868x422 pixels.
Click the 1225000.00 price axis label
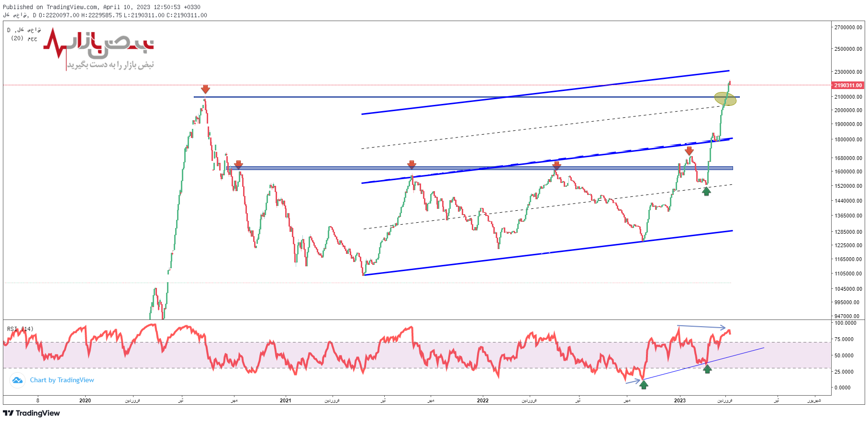848,245
